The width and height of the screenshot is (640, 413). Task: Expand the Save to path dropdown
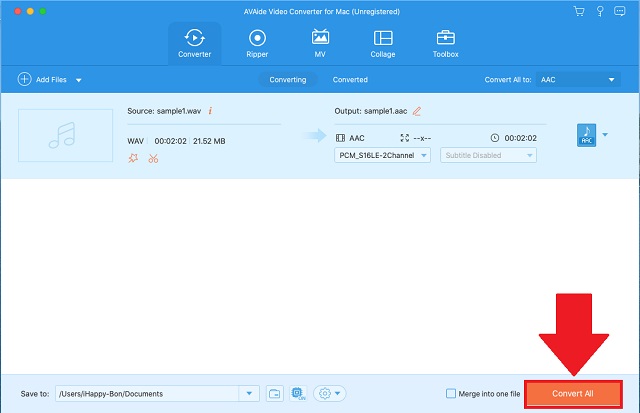pos(249,393)
